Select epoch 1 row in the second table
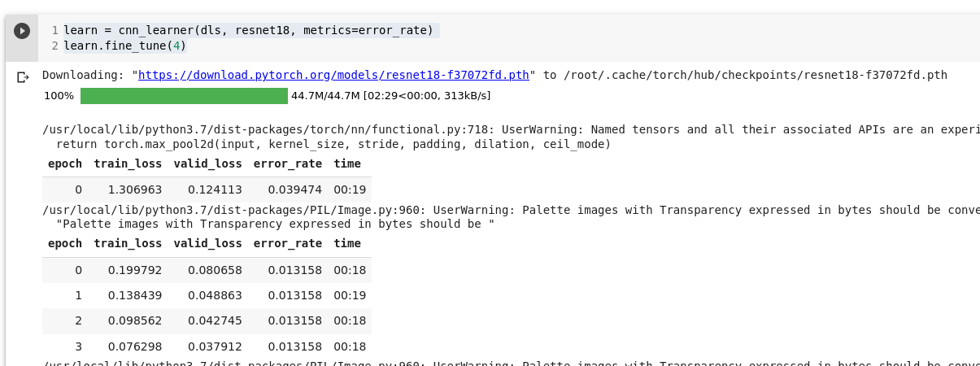Image resolution: width=980 pixels, height=366 pixels. 79,295
